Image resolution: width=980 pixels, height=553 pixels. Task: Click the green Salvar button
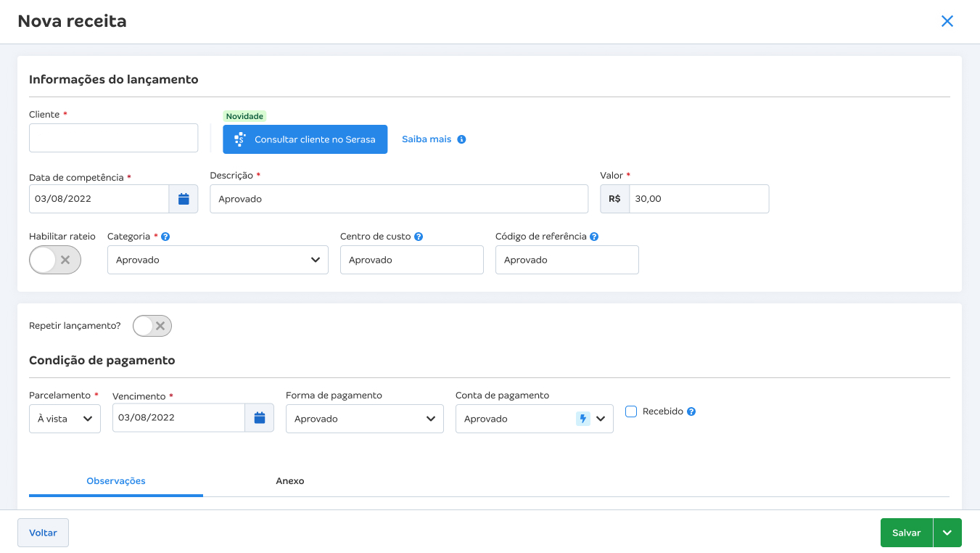(907, 533)
